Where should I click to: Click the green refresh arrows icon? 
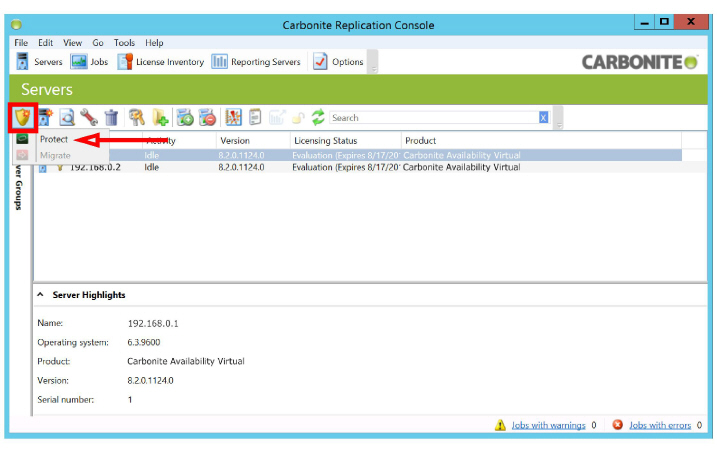(x=318, y=118)
